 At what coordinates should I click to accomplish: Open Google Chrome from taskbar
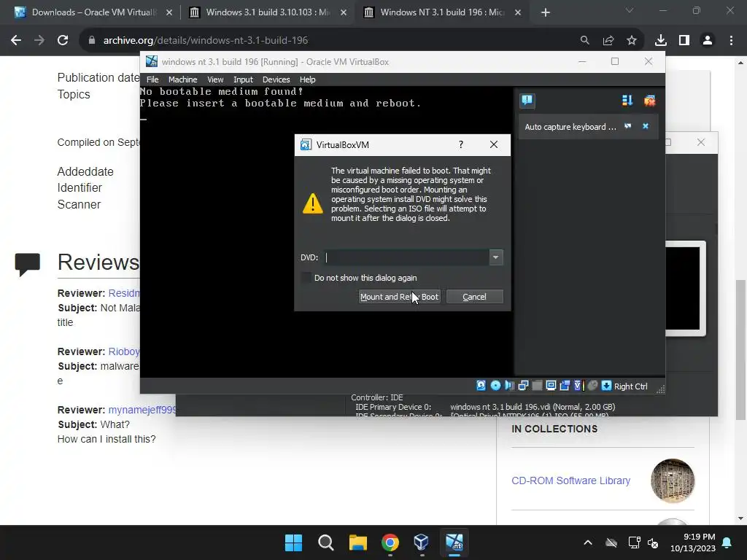(390, 542)
